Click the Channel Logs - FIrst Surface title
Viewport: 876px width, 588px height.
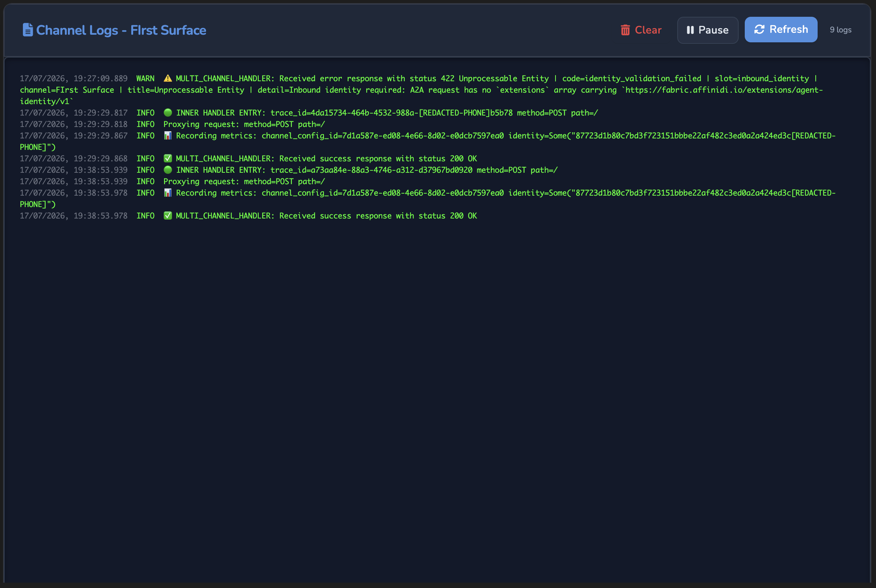121,30
